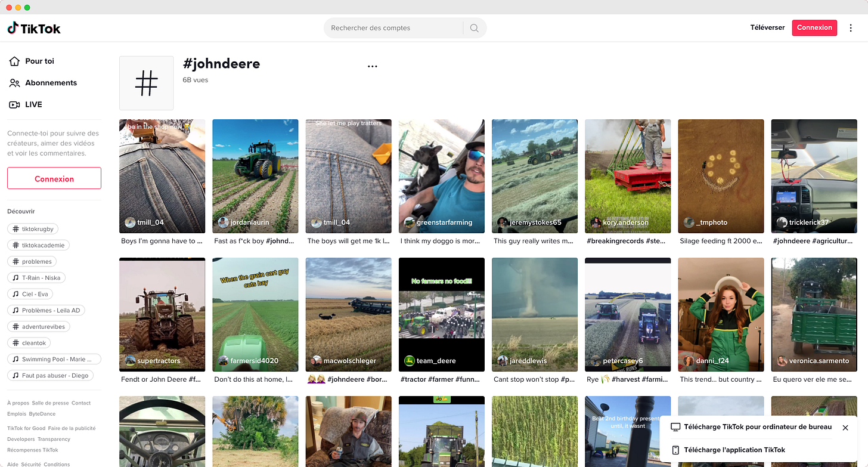
Task: Click the macOS green maximize button
Action: pyautogui.click(x=27, y=7)
